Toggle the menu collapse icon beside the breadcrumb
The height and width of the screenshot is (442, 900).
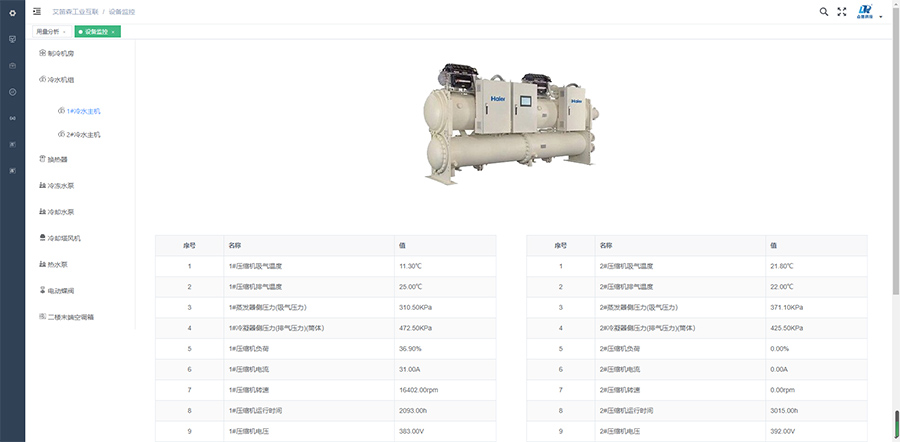click(x=37, y=12)
